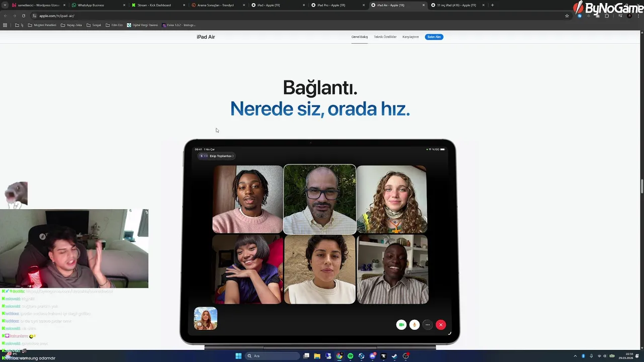The width and height of the screenshot is (644, 362).
Task: Open the Sosyal bookmark folder
Action: pos(94,25)
